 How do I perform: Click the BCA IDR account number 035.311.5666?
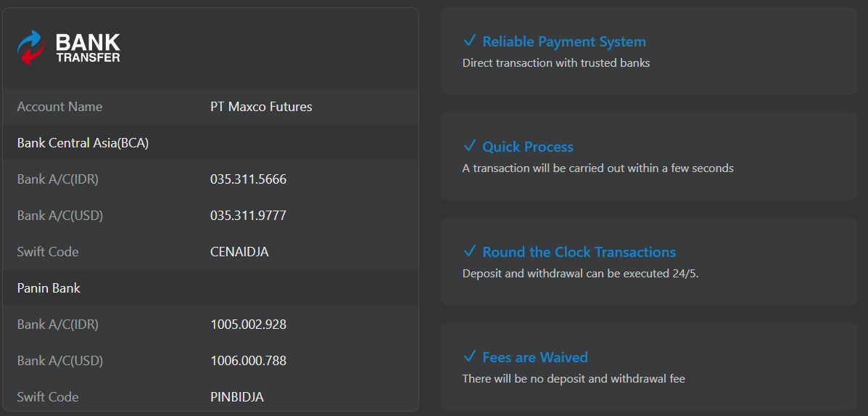pos(249,179)
